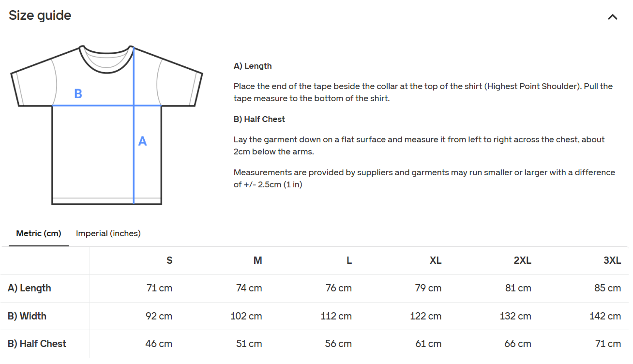Select the L size column header

tap(349, 260)
